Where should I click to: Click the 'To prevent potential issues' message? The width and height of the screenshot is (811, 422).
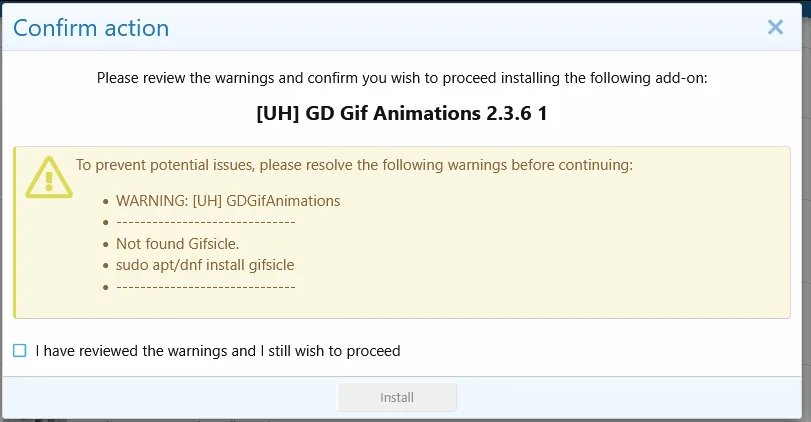click(354, 165)
